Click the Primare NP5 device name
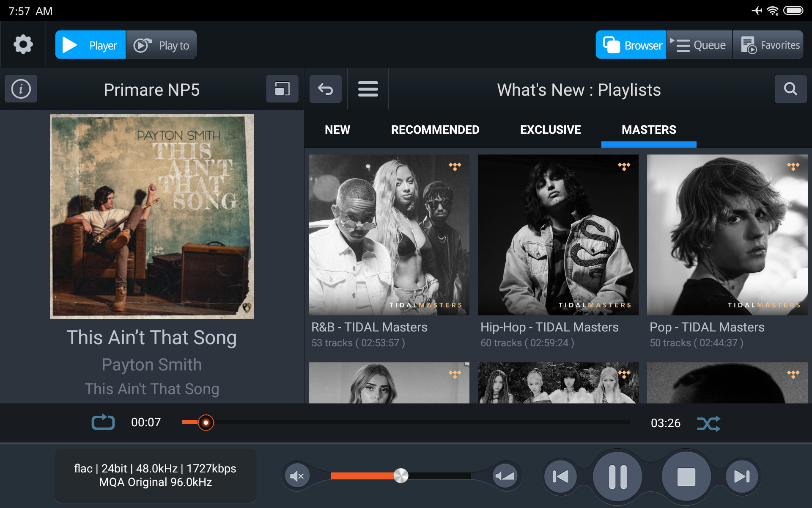This screenshot has height=508, width=812. click(152, 90)
